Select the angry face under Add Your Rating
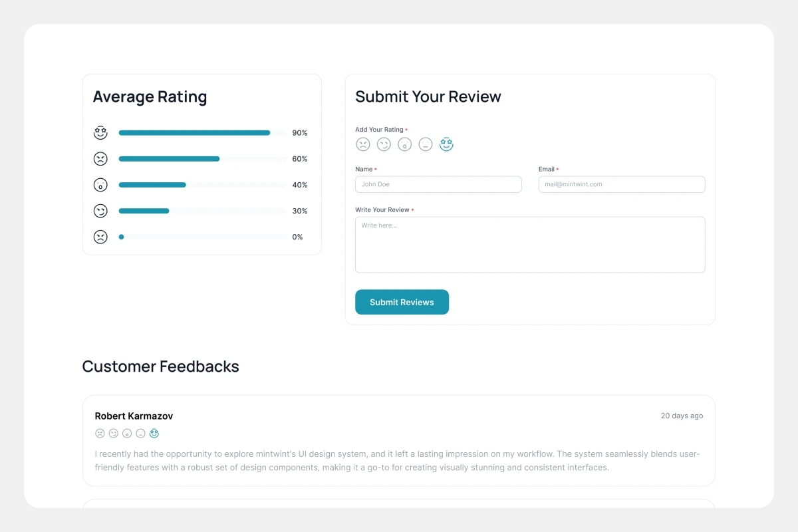This screenshot has height=532, width=798. 362,144
